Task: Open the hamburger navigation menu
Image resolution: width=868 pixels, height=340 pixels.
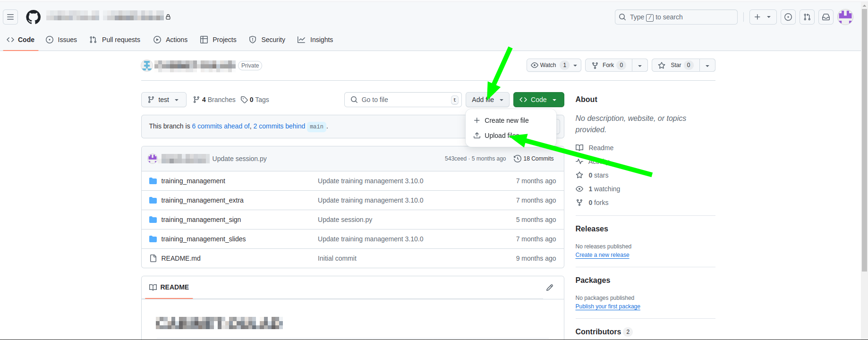Action: [x=10, y=17]
